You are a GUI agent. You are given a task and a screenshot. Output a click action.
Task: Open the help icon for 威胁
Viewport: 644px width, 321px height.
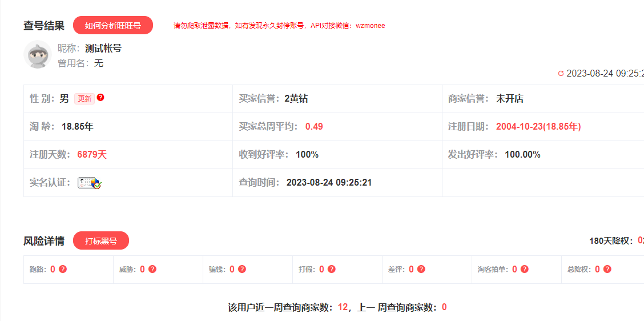tap(152, 269)
